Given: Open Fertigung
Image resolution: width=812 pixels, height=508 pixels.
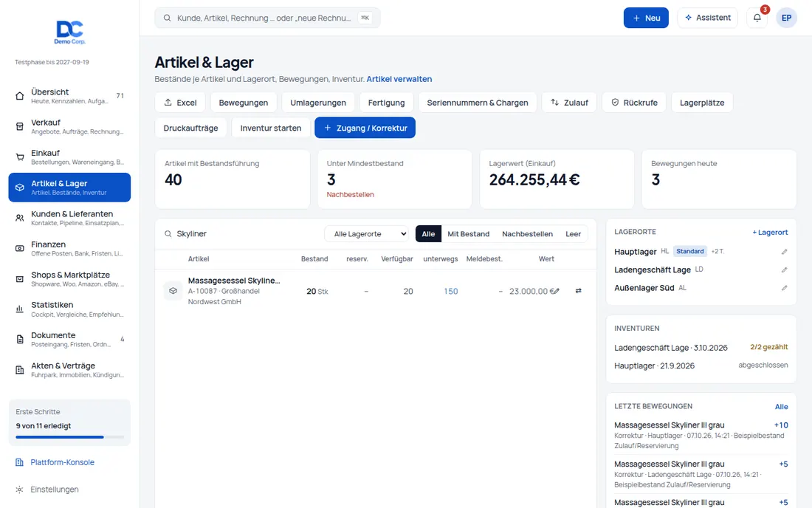Looking at the screenshot, I should pyautogui.click(x=386, y=103).
